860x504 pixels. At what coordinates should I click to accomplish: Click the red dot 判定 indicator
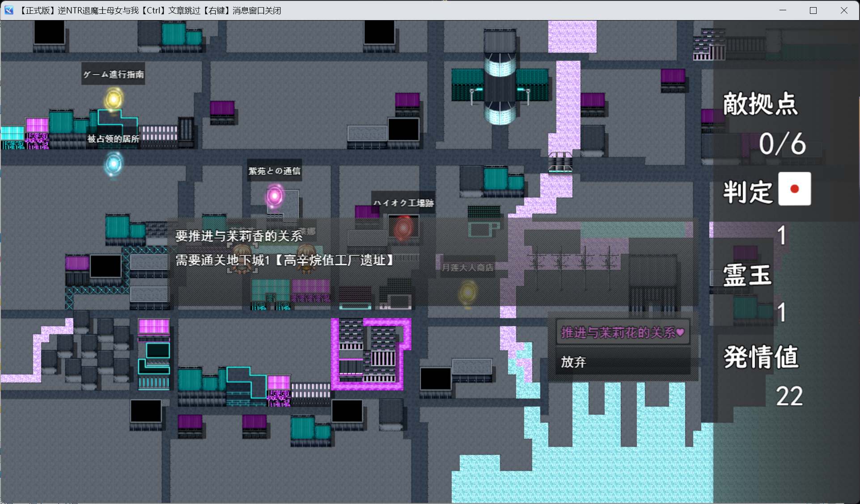pos(794,189)
